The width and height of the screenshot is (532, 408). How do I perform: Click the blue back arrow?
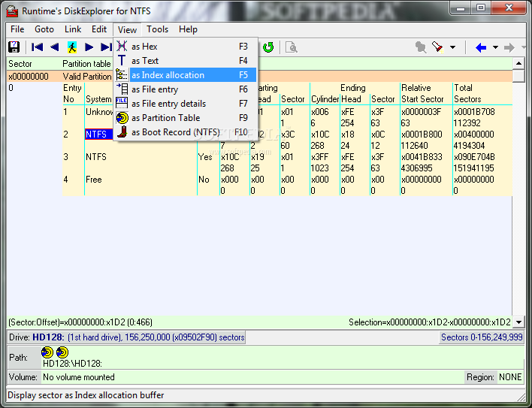click(481, 47)
